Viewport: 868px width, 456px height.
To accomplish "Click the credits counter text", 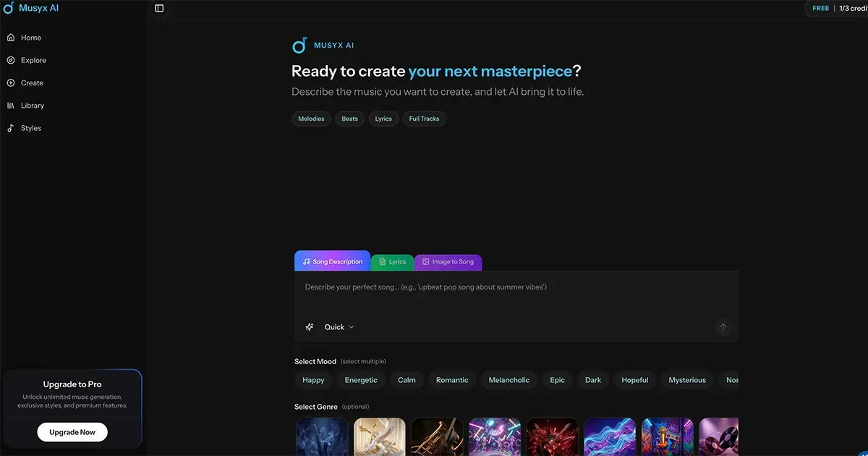I will coord(854,9).
